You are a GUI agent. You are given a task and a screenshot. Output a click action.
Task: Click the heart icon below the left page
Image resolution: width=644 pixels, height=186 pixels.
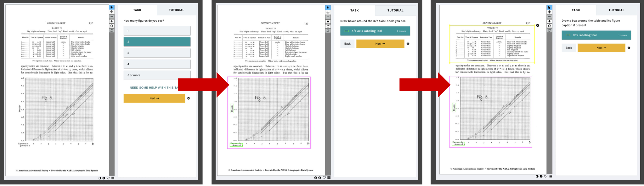108,178
